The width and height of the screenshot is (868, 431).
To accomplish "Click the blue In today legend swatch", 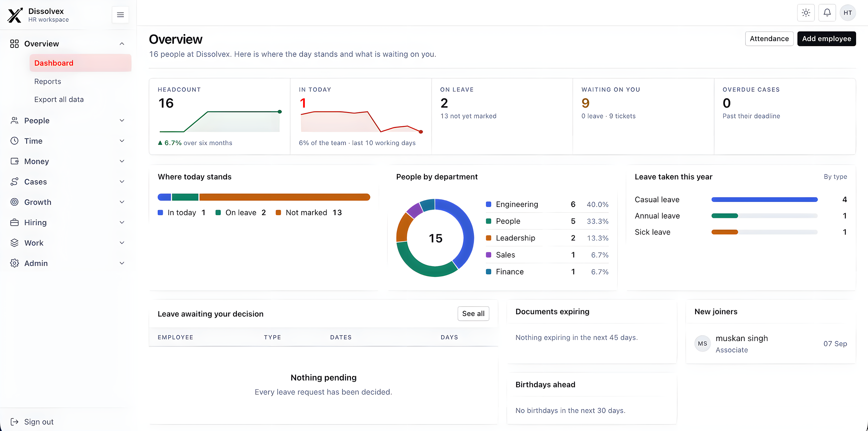I will click(160, 212).
